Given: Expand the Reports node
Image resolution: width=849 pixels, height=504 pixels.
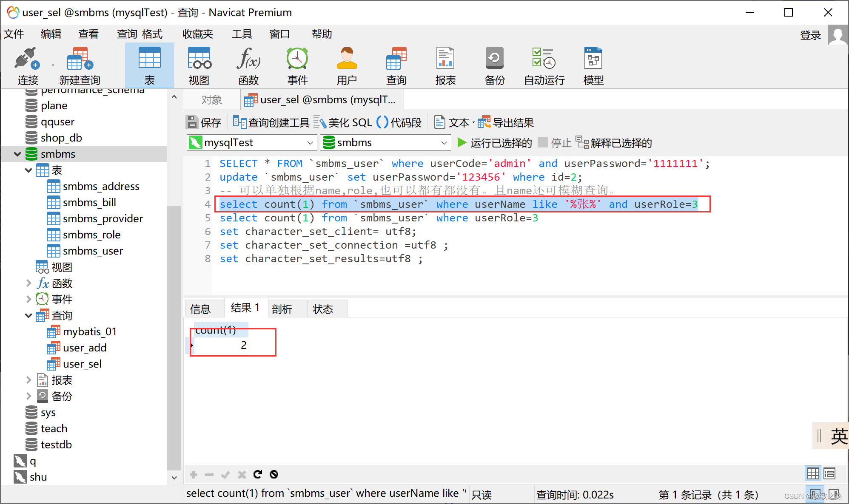Looking at the screenshot, I should (x=28, y=380).
